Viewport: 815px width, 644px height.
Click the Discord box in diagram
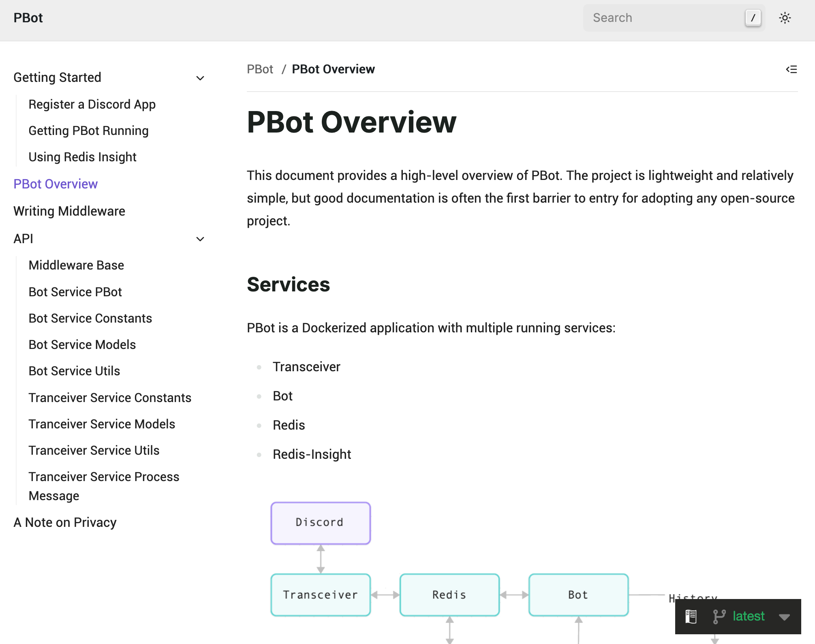point(321,523)
